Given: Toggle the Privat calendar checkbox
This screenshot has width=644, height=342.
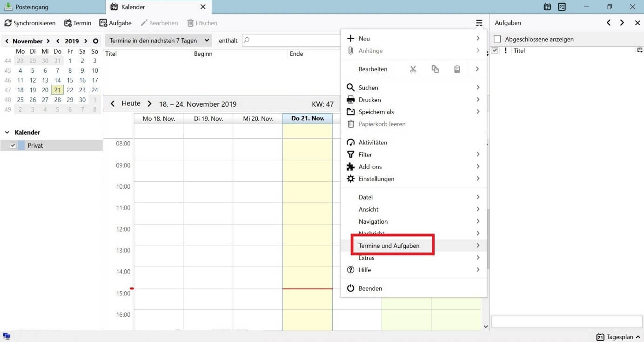Looking at the screenshot, I should [x=13, y=145].
